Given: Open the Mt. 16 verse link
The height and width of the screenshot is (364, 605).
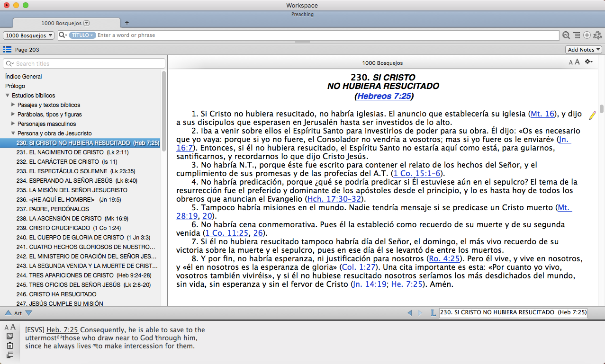Looking at the screenshot, I should [x=542, y=114].
